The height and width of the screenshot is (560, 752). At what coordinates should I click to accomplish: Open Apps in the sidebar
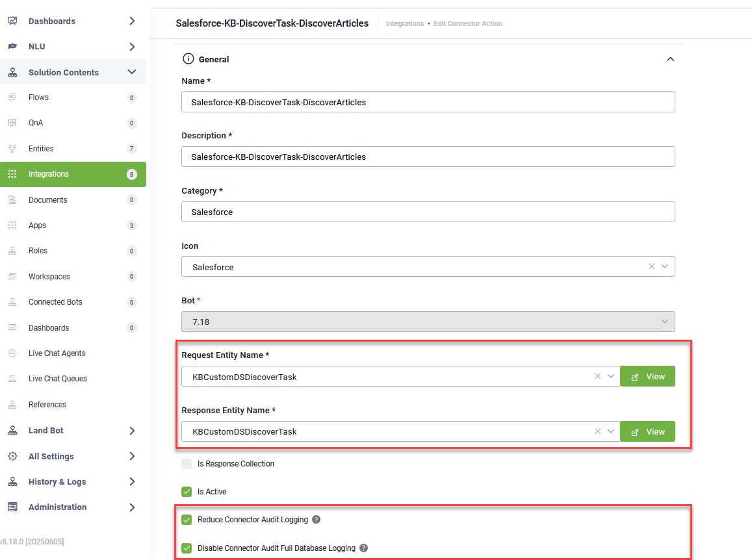[73, 225]
